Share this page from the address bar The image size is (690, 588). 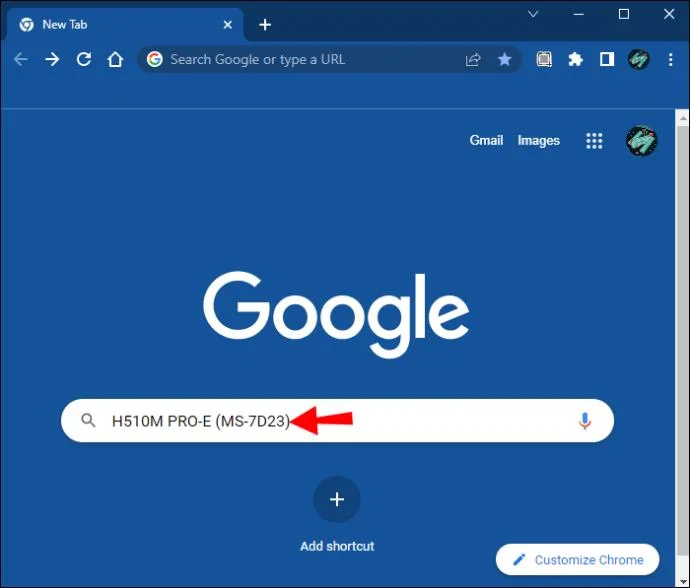coord(473,59)
